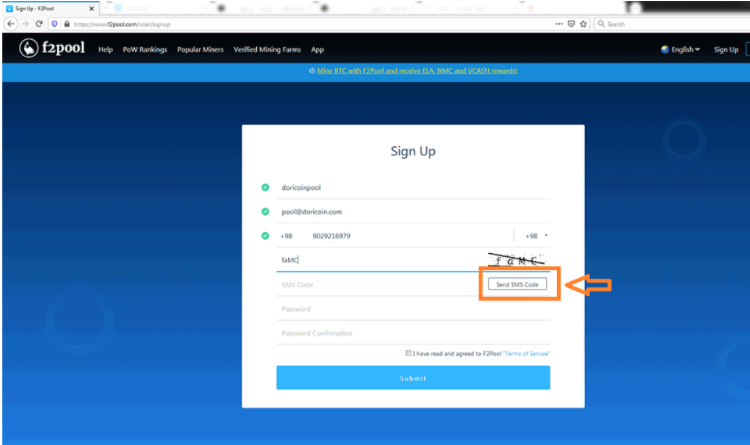Click the browser Search box
Screen dimensions: 750x445
[674, 24]
